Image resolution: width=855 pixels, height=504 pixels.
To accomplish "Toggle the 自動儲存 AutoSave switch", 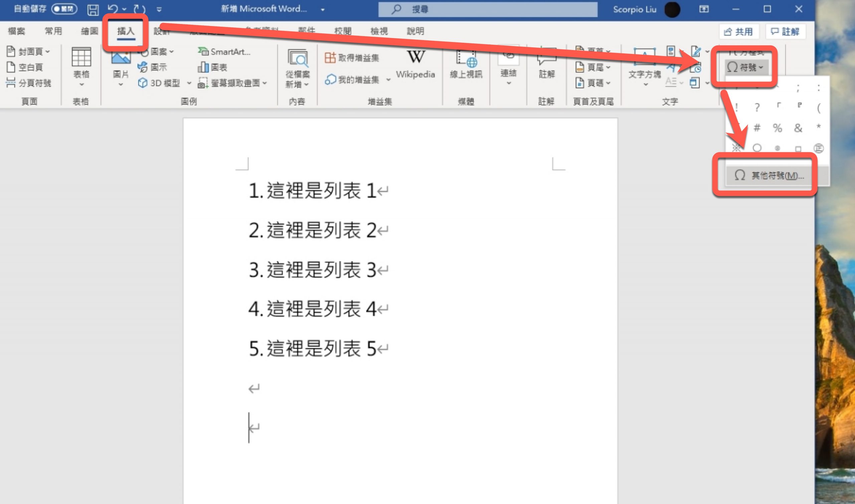I will point(64,9).
